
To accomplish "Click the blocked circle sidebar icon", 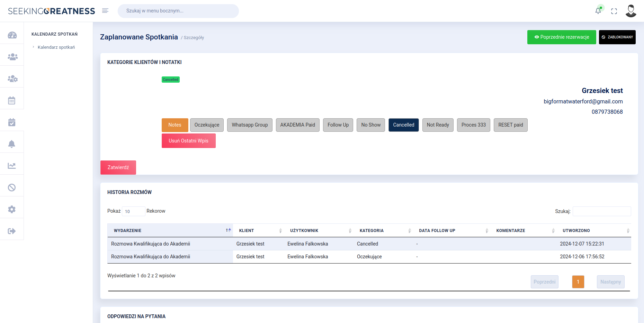I will click(12, 187).
